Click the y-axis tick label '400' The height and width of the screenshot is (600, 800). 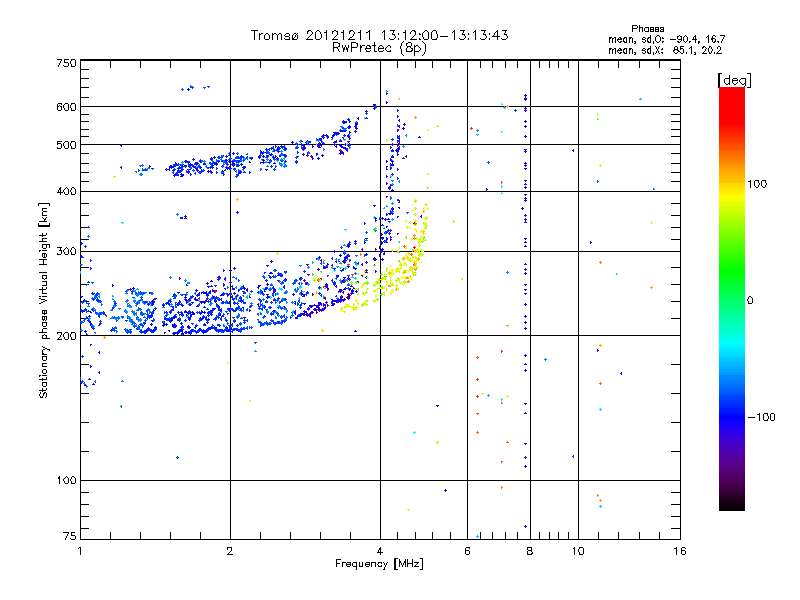coord(66,191)
